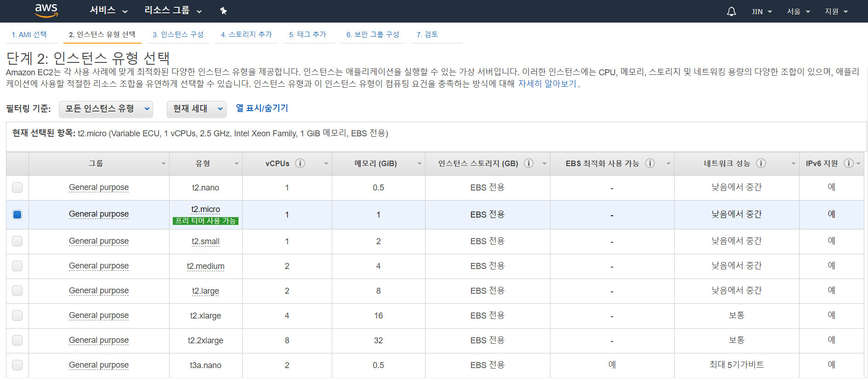Click the 열 표시/숨기기 link
The height and width of the screenshot is (380, 868).
pyautogui.click(x=262, y=108)
